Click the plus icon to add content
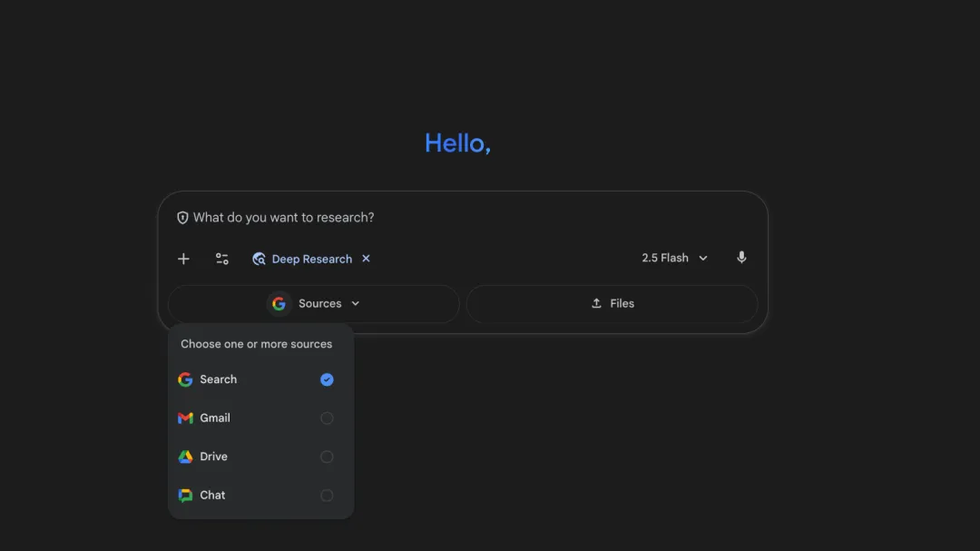 tap(183, 259)
